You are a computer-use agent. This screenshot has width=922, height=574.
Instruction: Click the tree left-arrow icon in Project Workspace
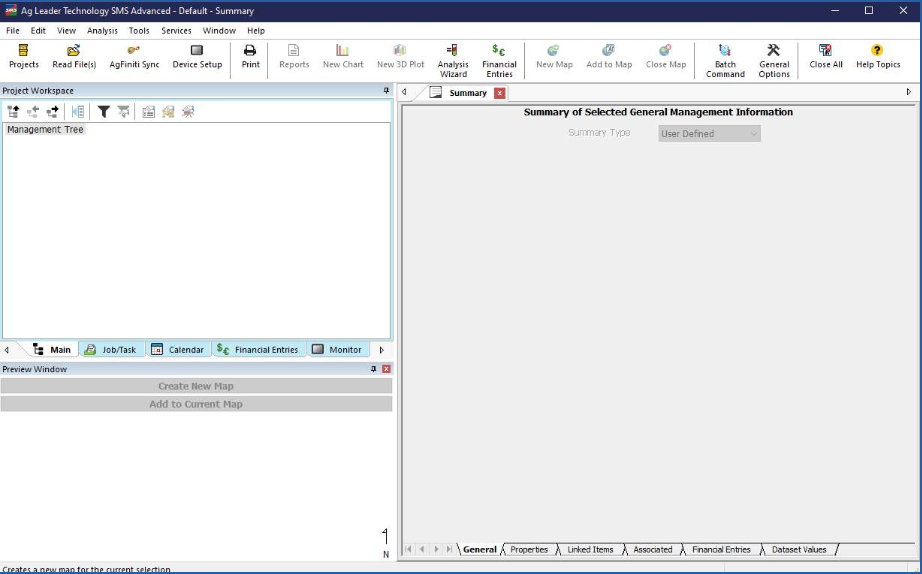(x=33, y=112)
